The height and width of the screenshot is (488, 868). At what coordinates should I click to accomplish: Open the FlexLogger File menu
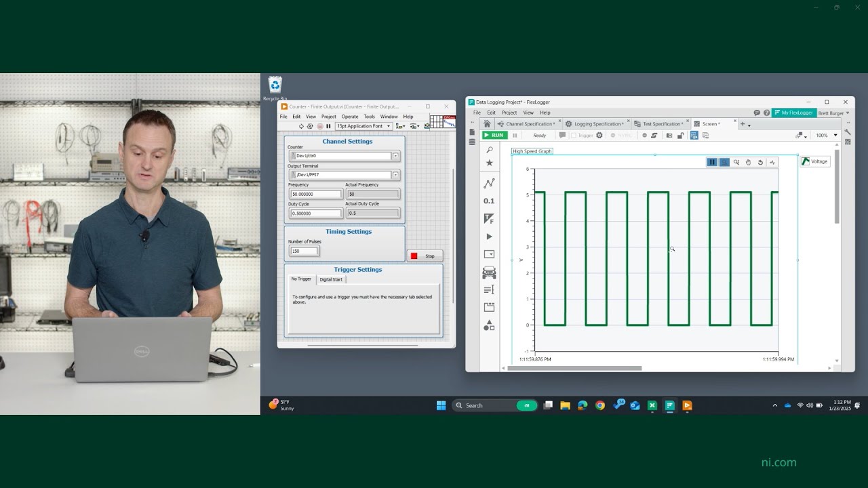pyautogui.click(x=477, y=113)
